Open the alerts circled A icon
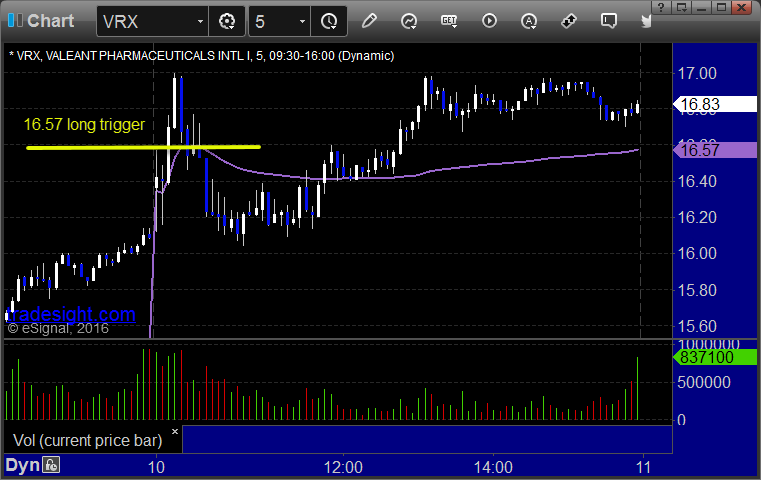 [529, 21]
